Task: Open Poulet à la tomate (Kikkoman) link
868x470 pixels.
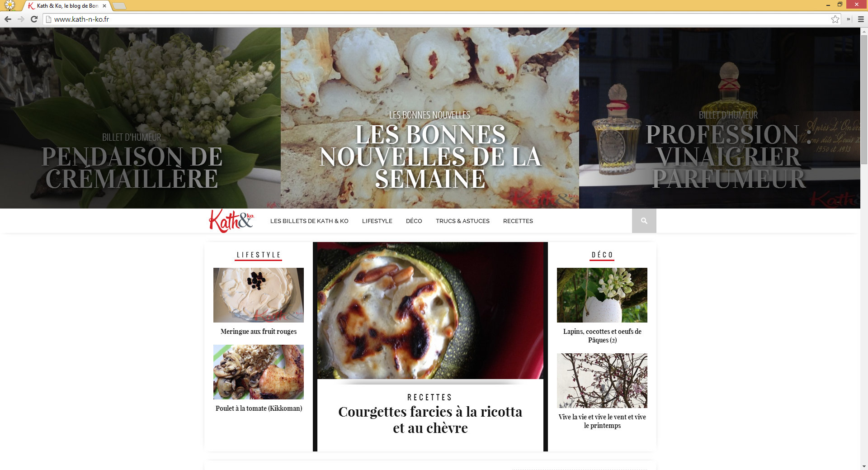Action: click(x=259, y=408)
